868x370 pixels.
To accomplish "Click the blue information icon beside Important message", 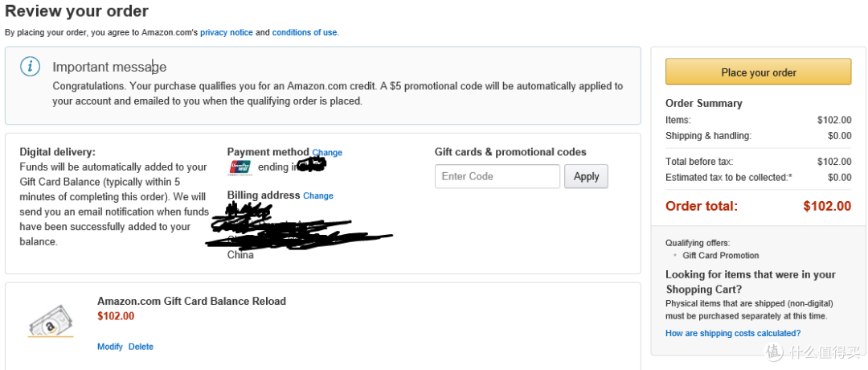I will point(30,67).
